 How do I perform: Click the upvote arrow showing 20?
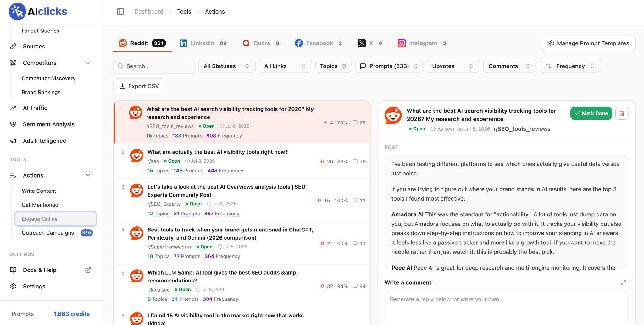point(322,162)
